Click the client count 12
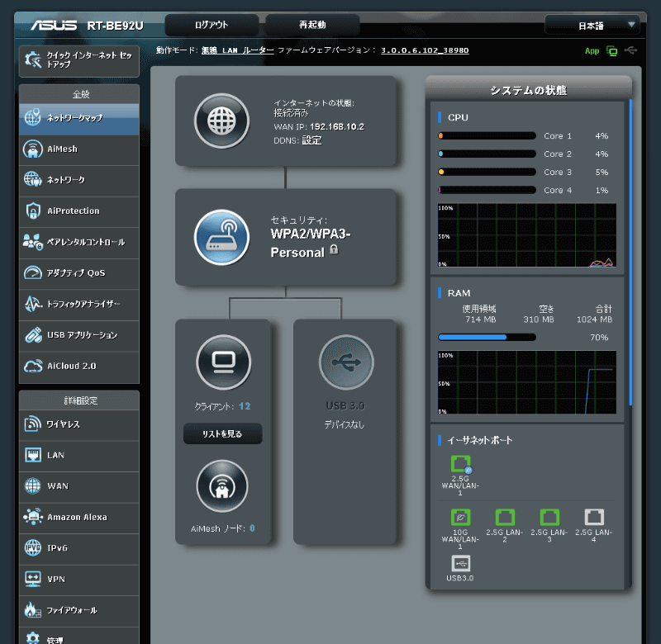The height and width of the screenshot is (644, 661). pos(245,406)
